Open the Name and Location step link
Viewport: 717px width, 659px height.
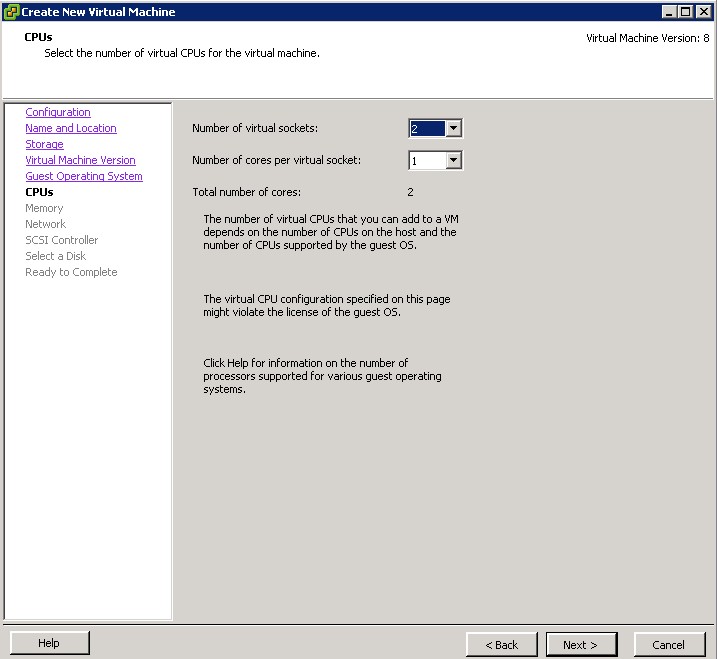click(x=71, y=128)
